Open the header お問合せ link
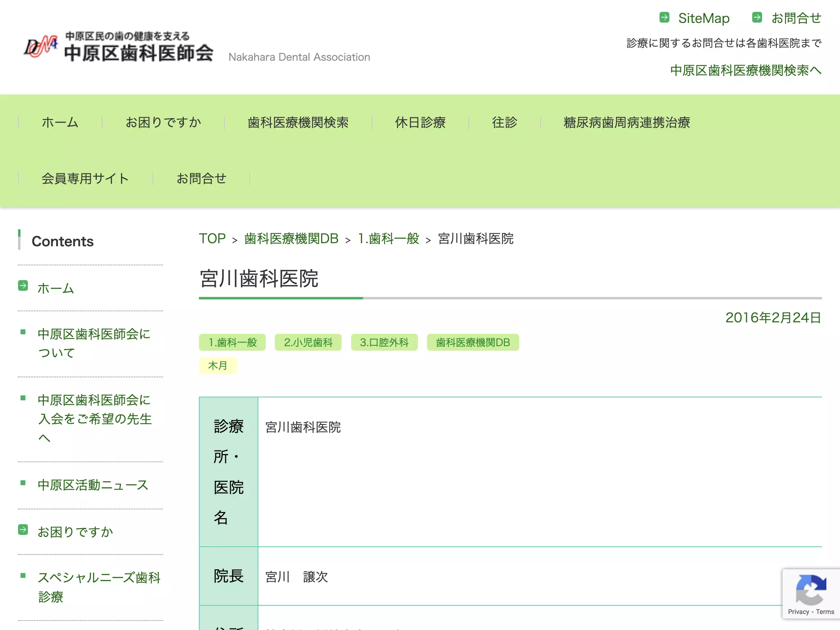 (x=796, y=18)
